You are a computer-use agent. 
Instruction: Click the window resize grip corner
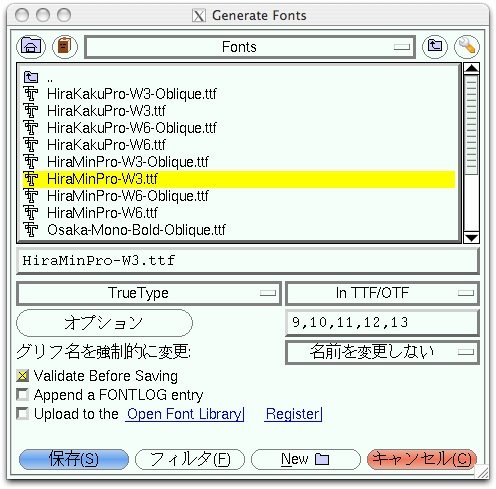(482, 471)
